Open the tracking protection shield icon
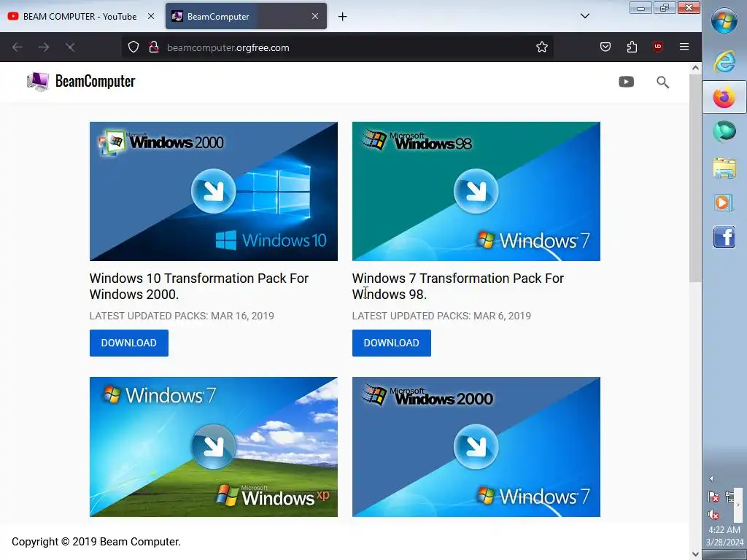This screenshot has height=560, width=747. [x=133, y=47]
